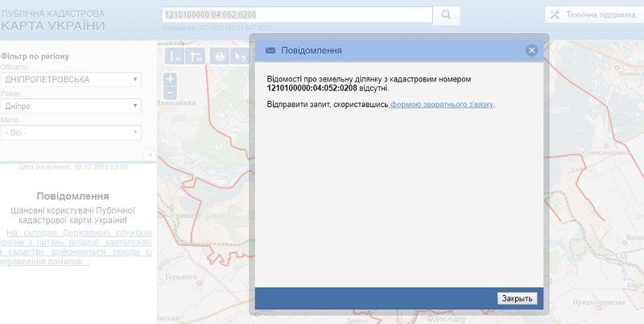Collapse the left filter panel arrow

pos(151,154)
